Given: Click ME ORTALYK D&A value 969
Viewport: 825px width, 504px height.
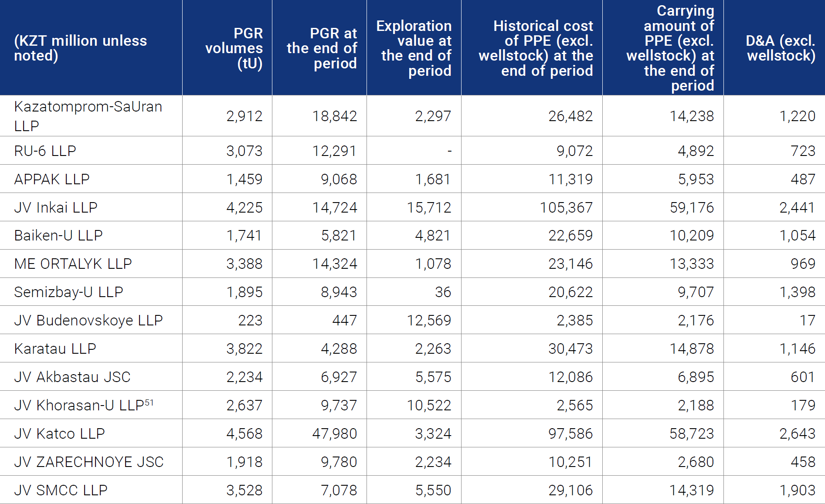Looking at the screenshot, I should [803, 264].
